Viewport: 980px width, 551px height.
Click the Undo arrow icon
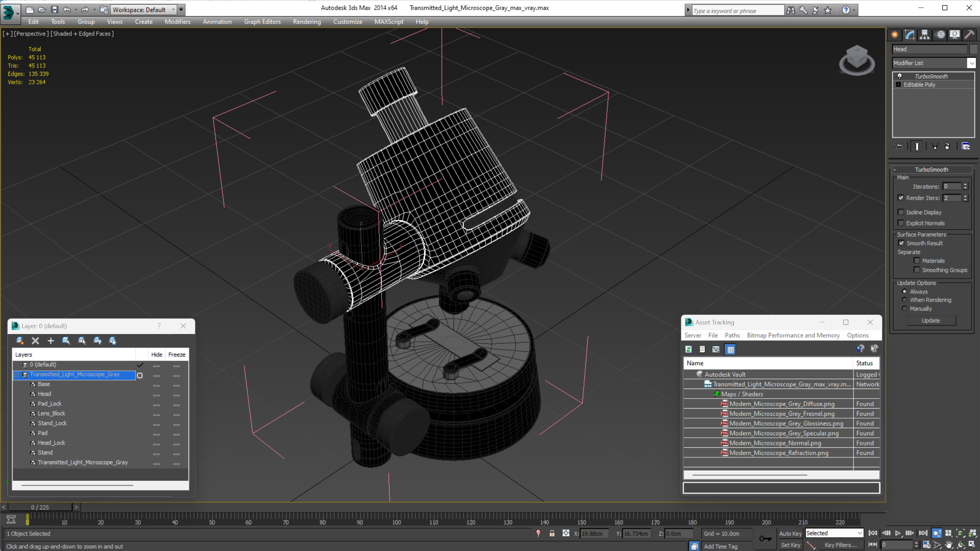pos(67,10)
